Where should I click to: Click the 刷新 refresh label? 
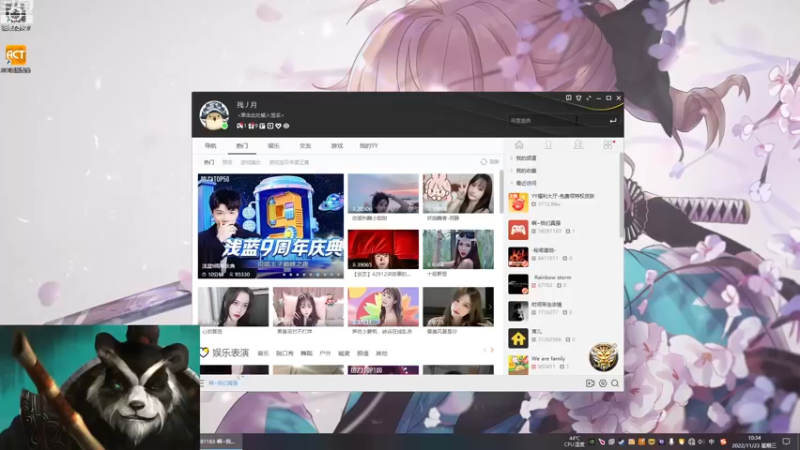494,162
